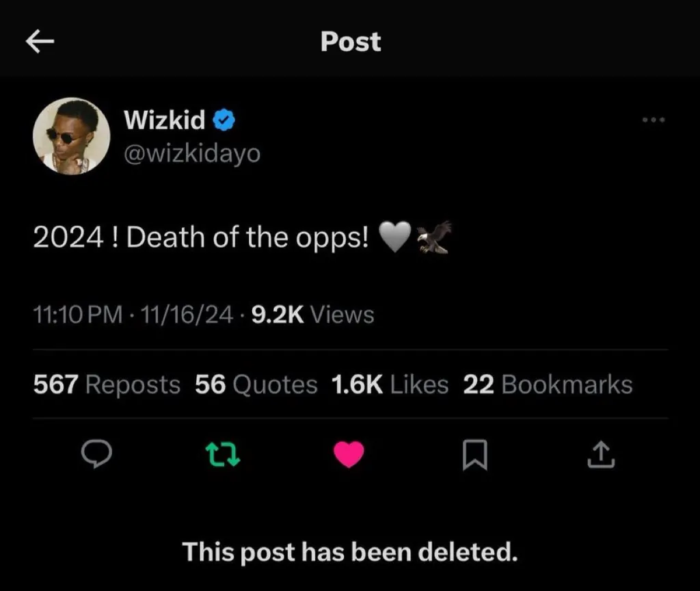Undo the repost with the green arrows
The image size is (700, 591).
(224, 454)
